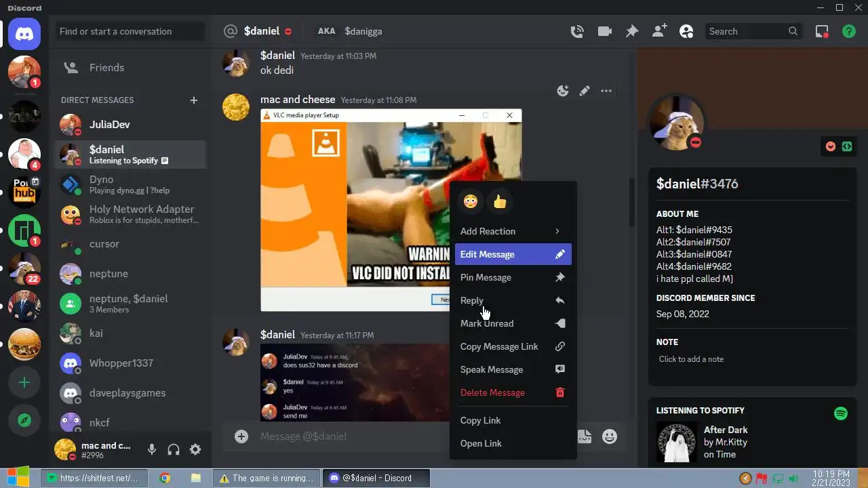
Task: Click After Dark album art thumbnail
Action: pos(677,443)
